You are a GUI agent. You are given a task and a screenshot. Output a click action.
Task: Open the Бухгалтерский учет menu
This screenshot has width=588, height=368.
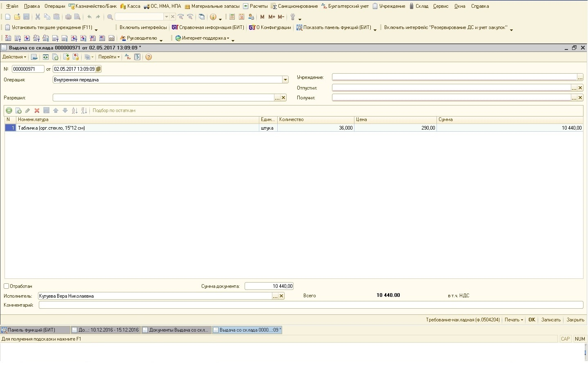[x=345, y=6]
